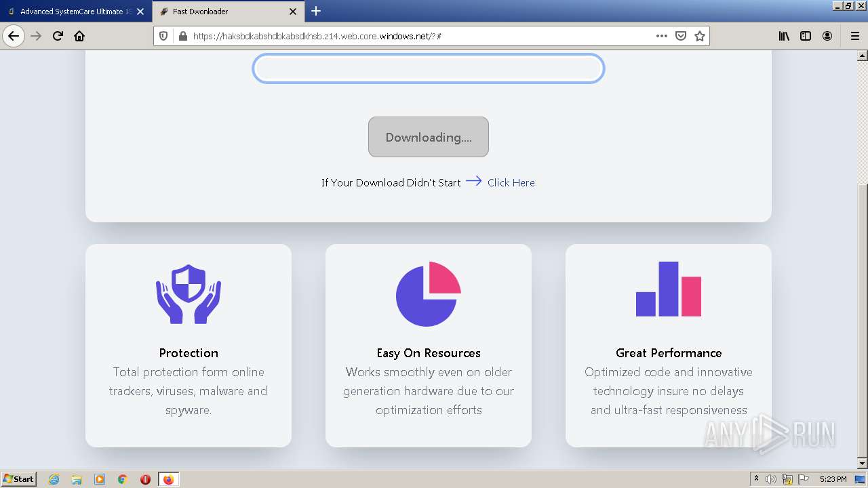Screen dimensions: 868x488
Task: Close the Advanced SystemCare tab
Action: 140,12
